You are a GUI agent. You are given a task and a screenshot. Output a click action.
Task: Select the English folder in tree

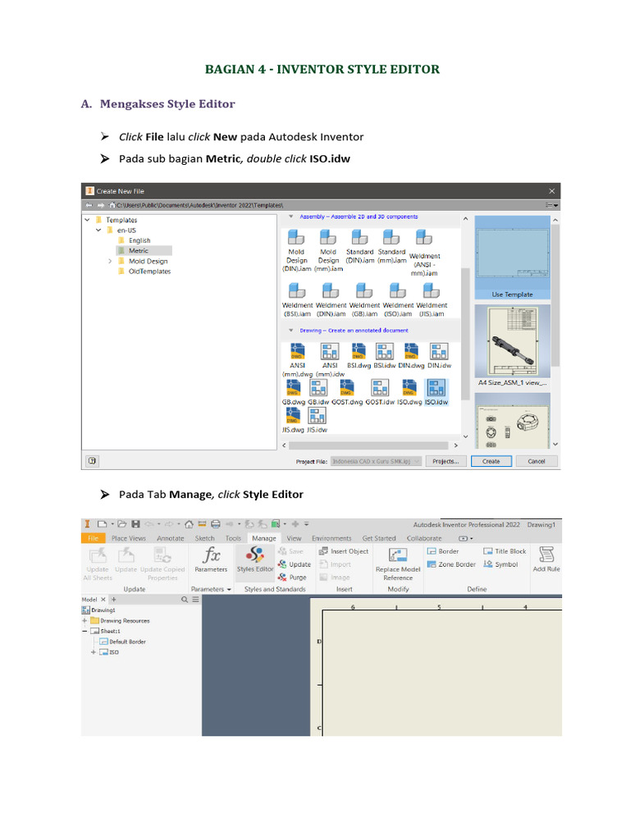[139, 240]
